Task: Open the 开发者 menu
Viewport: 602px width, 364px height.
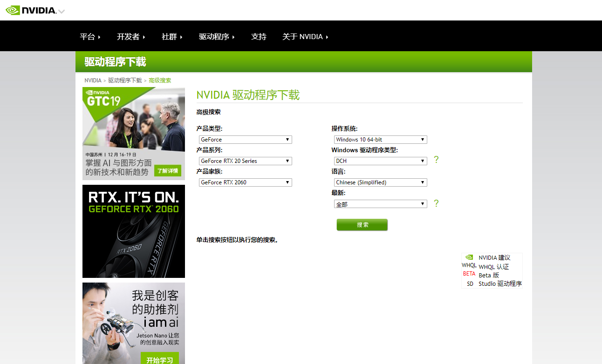Action: [x=131, y=37]
